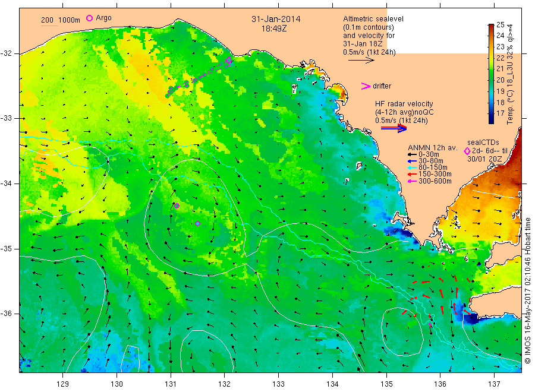Click the '30-80m' depth label
Viewport: 535px width, 392px height.
(x=430, y=161)
